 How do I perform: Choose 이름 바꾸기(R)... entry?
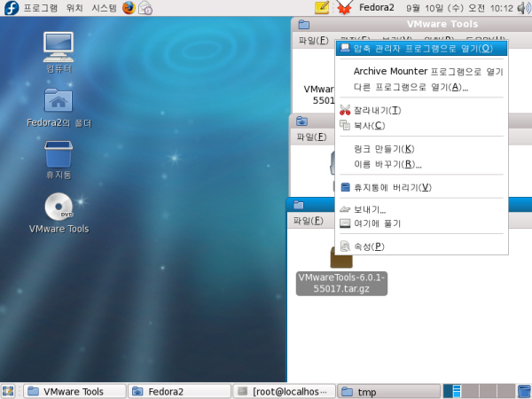(x=421, y=164)
